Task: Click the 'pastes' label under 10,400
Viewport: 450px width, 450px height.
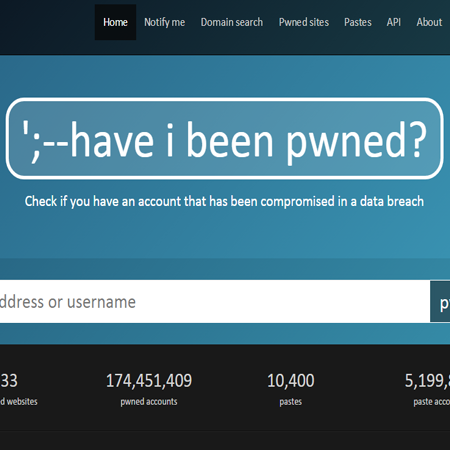Action: click(291, 402)
